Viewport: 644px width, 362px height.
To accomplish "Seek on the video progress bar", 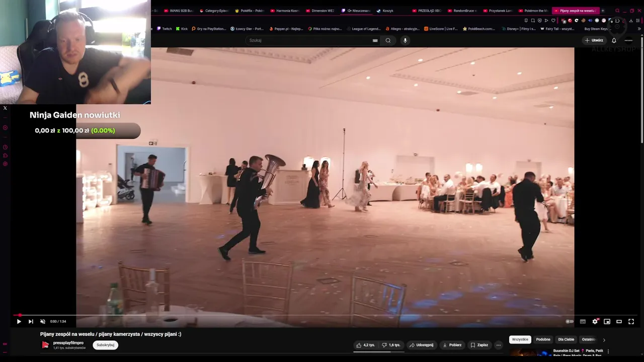I will (325, 315).
